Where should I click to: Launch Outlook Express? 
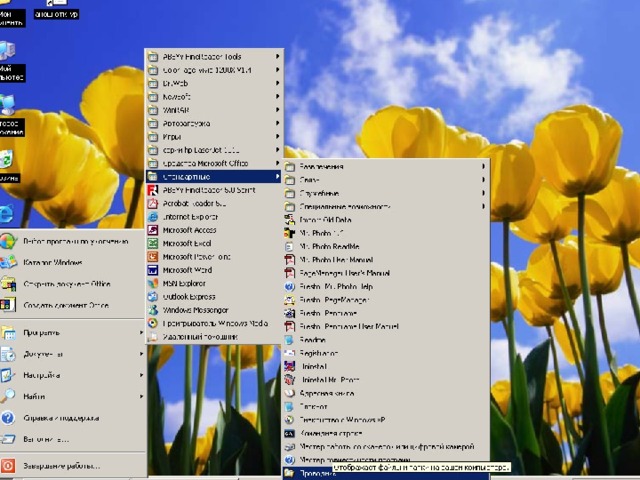click(x=213, y=297)
